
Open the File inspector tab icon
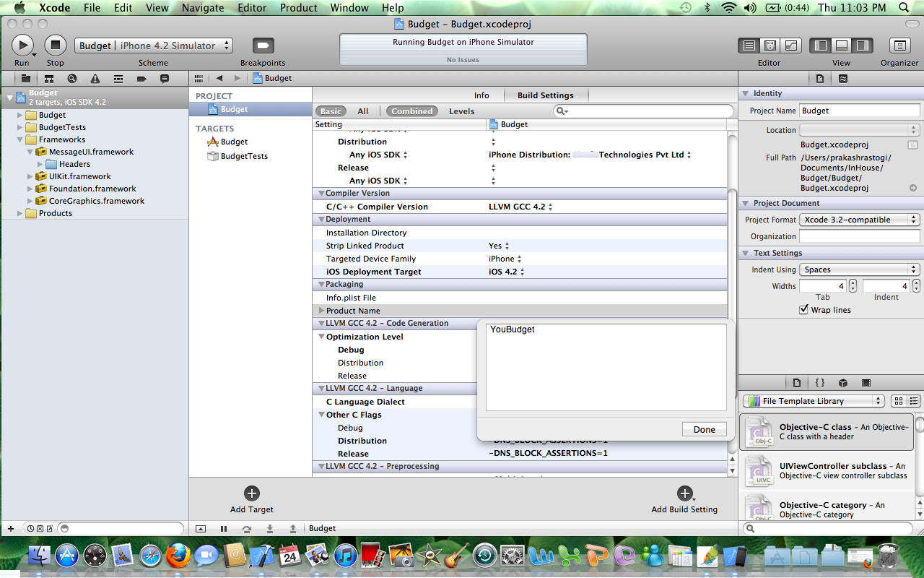[x=820, y=79]
